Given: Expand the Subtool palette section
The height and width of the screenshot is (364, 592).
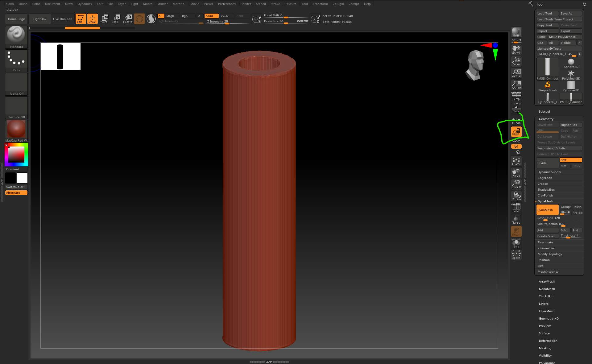Looking at the screenshot, I should click(x=544, y=111).
